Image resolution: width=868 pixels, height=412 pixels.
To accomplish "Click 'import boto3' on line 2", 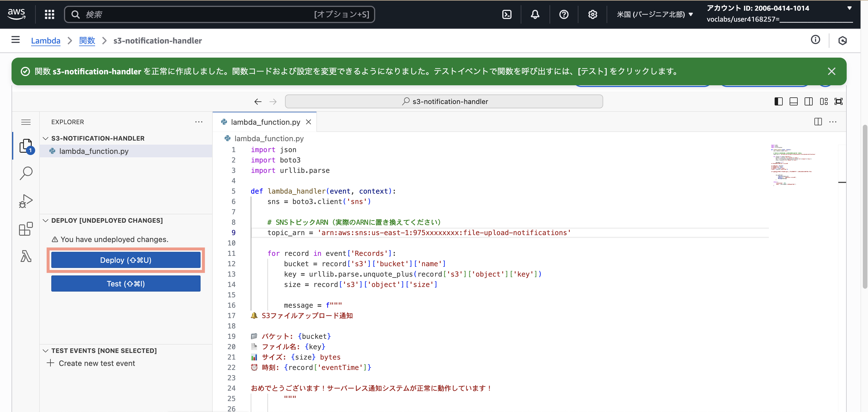I will coord(276,160).
